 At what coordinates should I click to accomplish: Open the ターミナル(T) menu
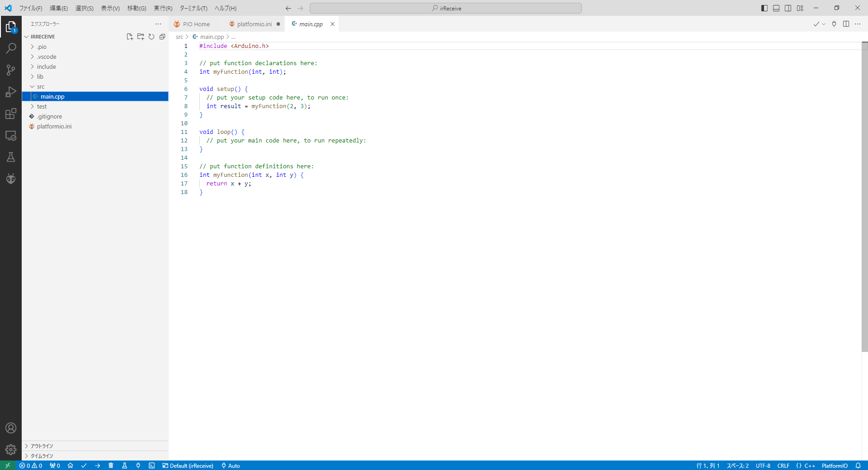(x=193, y=8)
